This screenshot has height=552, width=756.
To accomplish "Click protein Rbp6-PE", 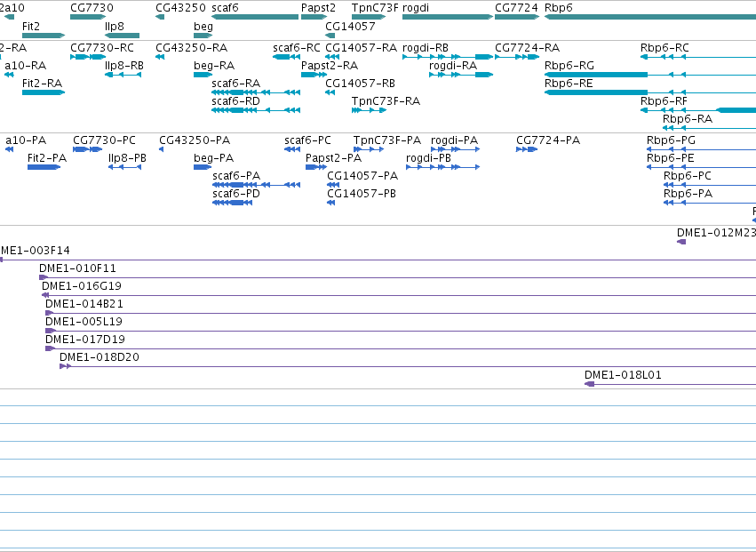I will point(701,167).
